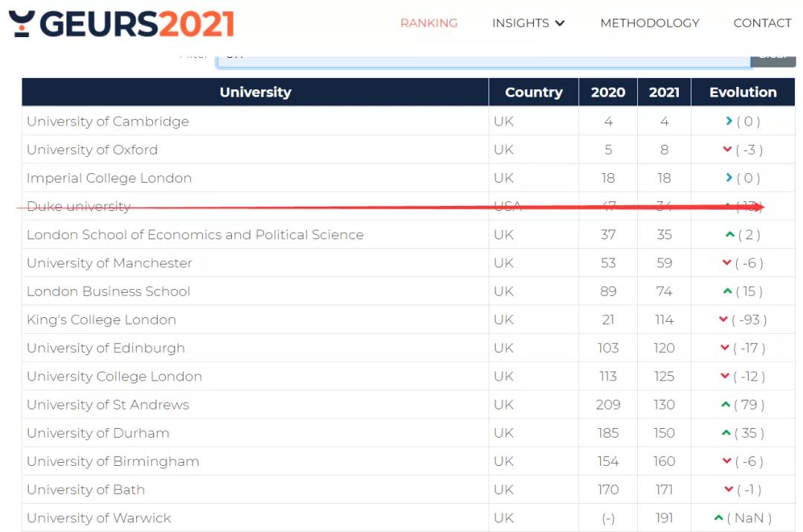Click the GEURS2021 logo

[121, 24]
